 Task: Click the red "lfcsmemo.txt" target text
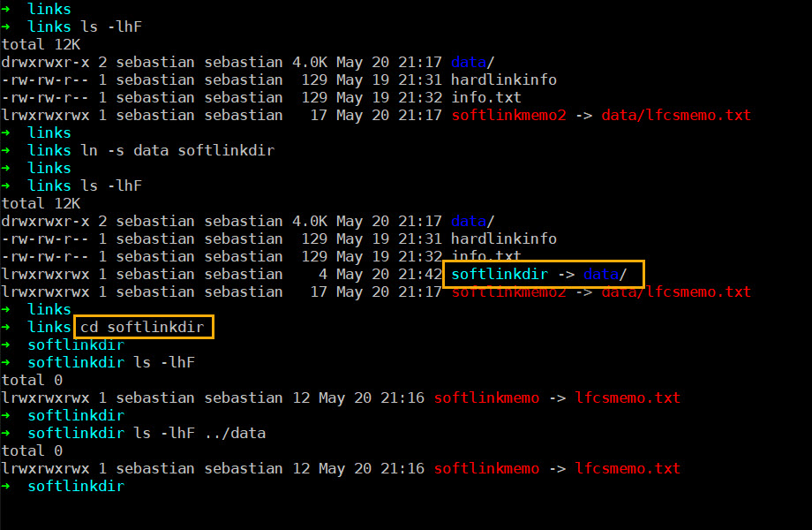point(628,397)
